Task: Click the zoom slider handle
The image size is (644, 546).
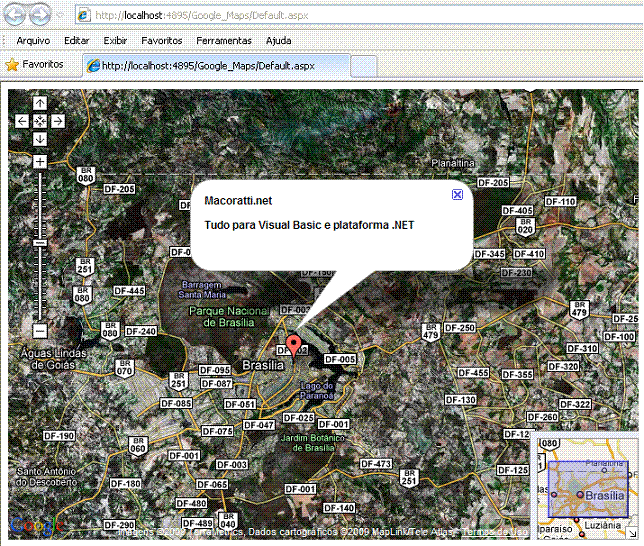Action: point(40,243)
